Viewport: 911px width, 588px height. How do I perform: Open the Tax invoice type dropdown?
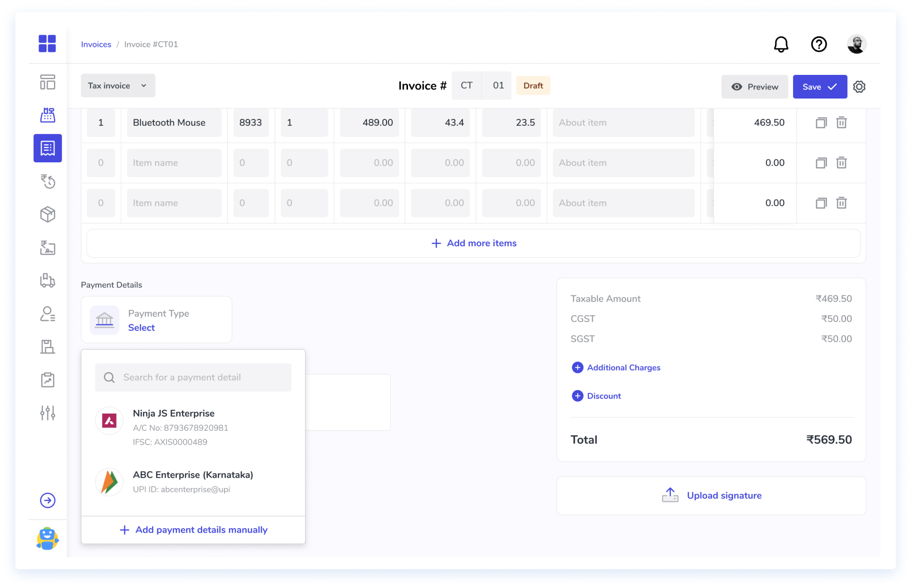pos(118,85)
